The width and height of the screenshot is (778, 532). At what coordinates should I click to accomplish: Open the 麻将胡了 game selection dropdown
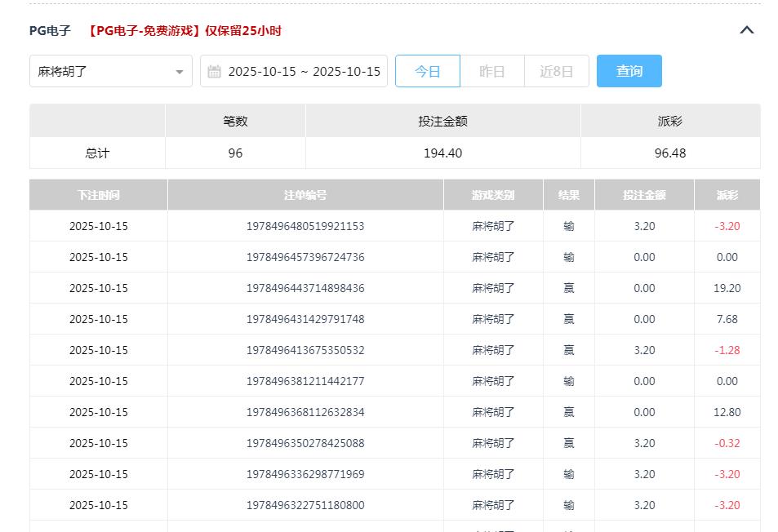pyautogui.click(x=110, y=72)
